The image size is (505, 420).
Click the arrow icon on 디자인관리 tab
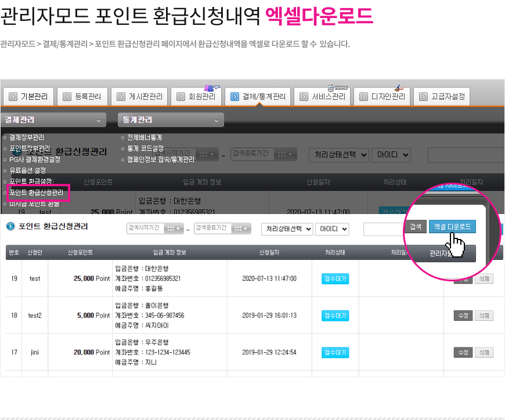(x=363, y=96)
